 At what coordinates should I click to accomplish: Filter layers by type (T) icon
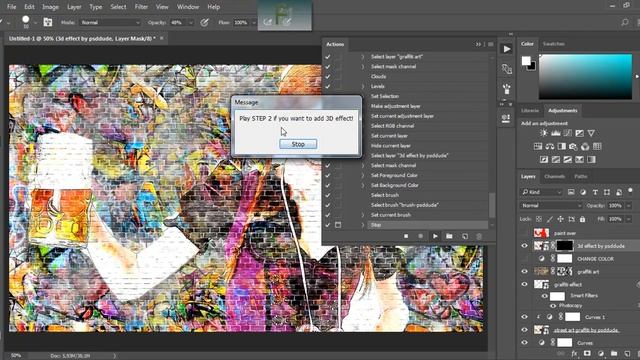pos(595,192)
